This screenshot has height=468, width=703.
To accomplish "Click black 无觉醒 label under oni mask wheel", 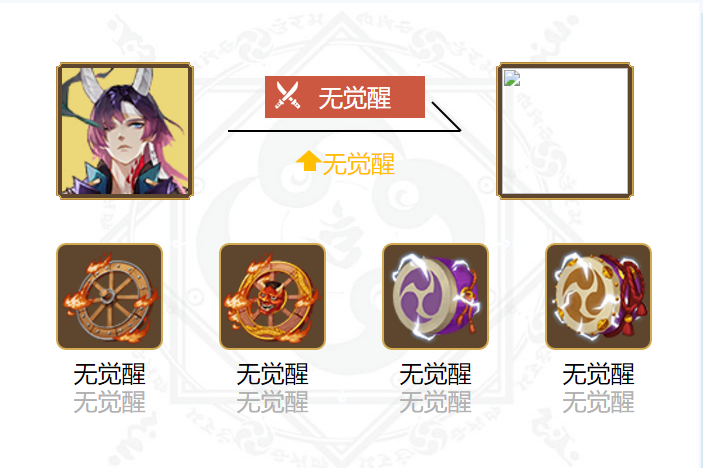I will coord(272,374).
